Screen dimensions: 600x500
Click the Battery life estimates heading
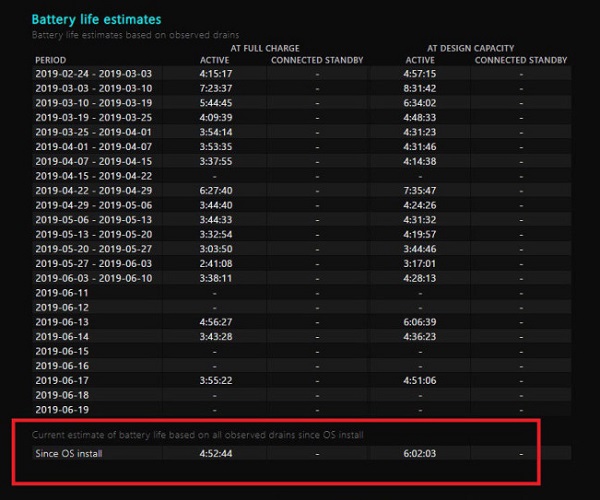coord(96,19)
